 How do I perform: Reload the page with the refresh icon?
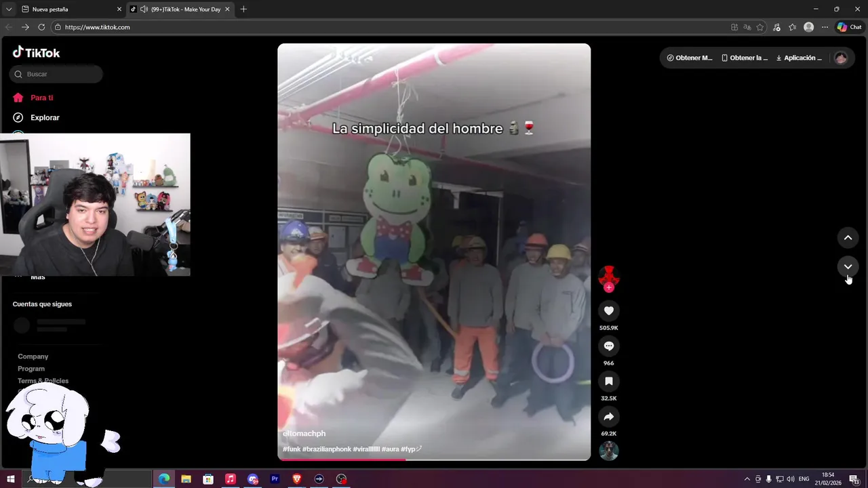point(41,27)
